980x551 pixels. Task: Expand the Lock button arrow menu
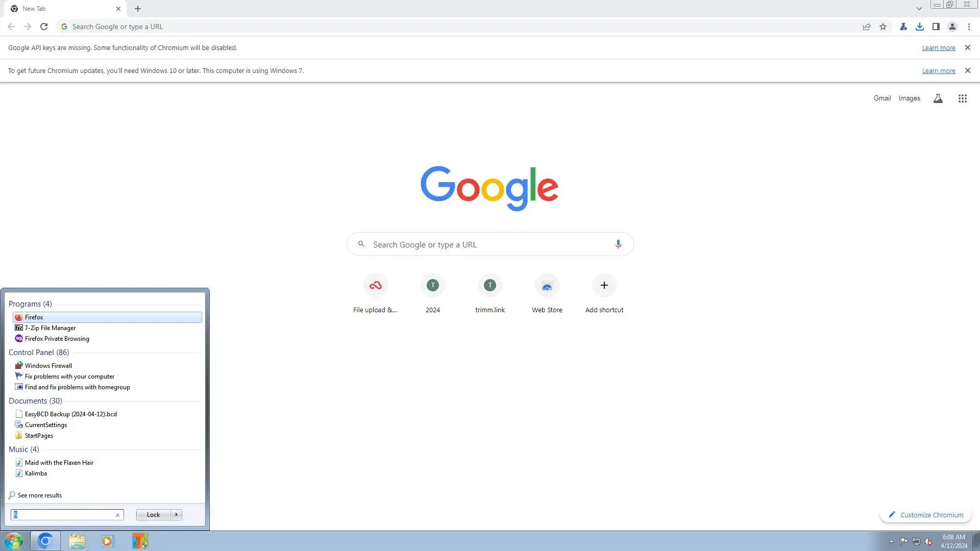(177, 515)
